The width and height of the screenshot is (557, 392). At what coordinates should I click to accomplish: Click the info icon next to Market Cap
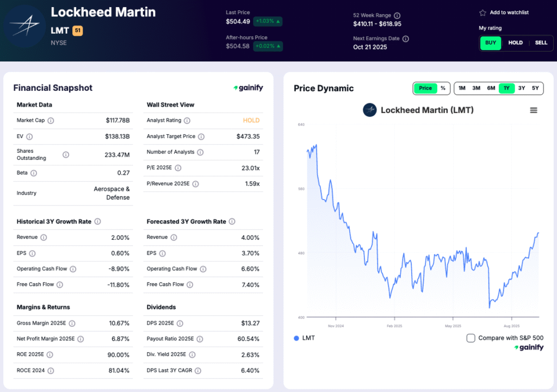click(51, 121)
